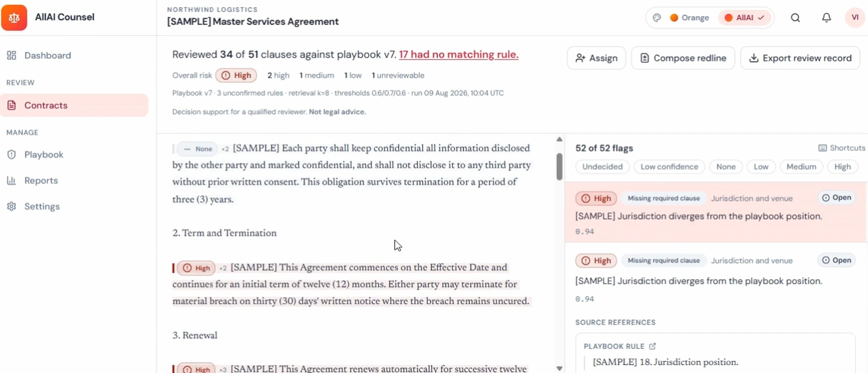Filter flags by Medium risk

point(801,167)
